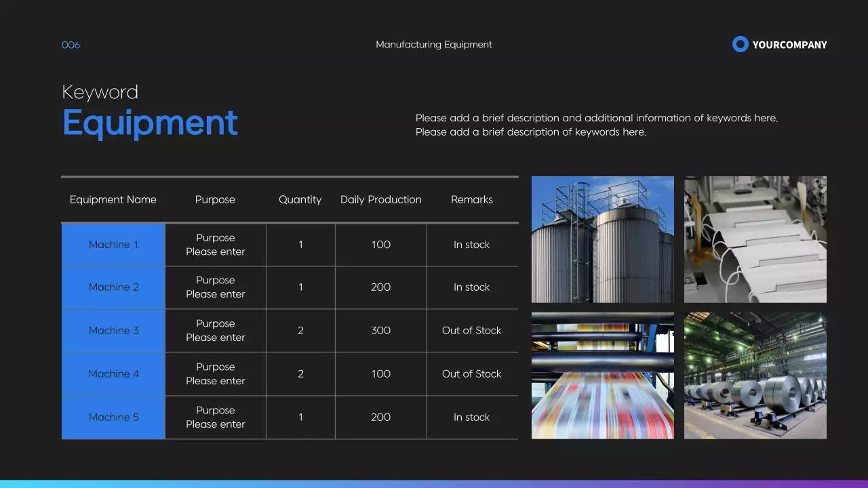Select the mask production machine image
The width and height of the screenshot is (868, 488).
point(755,239)
